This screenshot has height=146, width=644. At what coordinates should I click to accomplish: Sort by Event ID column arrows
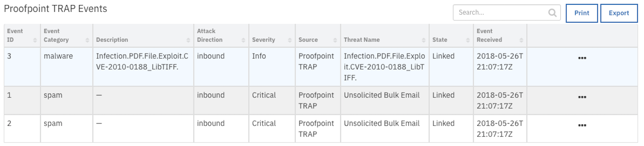tap(35, 40)
